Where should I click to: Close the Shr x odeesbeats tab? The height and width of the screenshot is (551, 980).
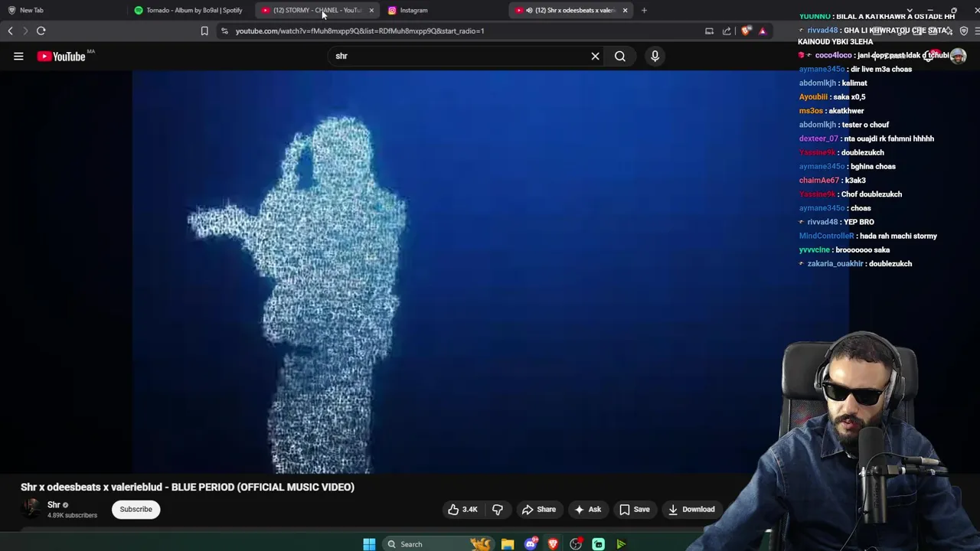pos(625,10)
